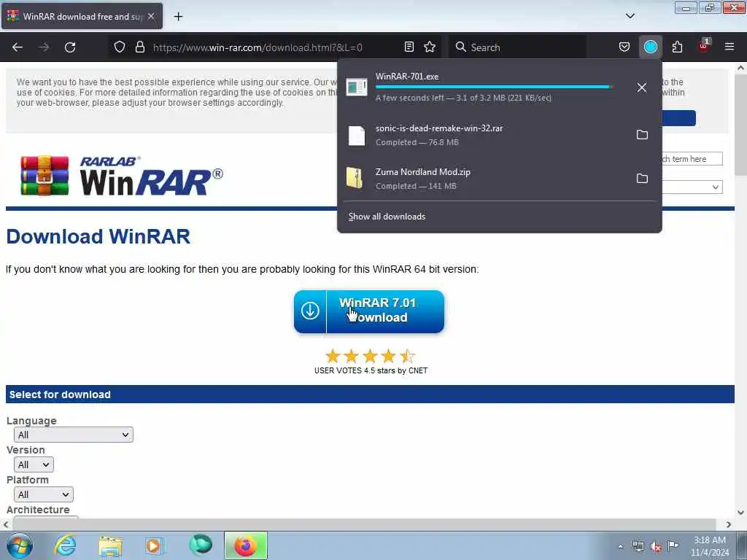Click the WinRAR 7.01 Download button
Viewport: 747px width, 560px height.
click(369, 311)
